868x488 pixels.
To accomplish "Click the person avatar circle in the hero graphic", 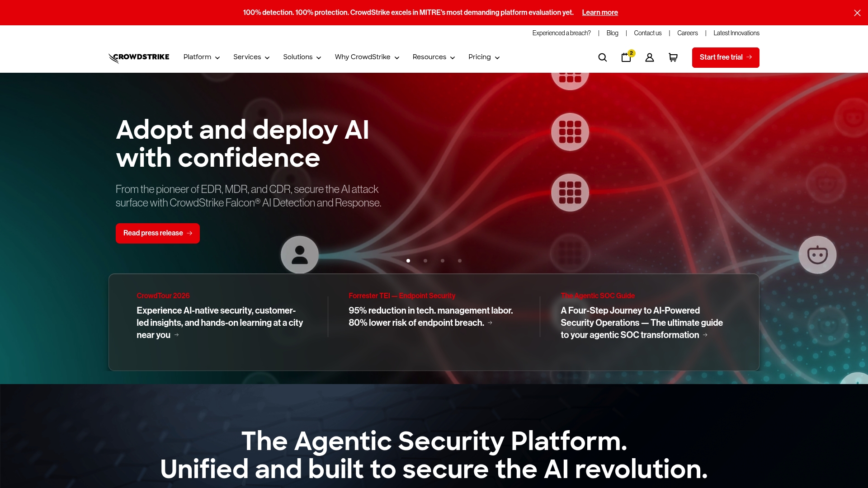I will [x=300, y=254].
